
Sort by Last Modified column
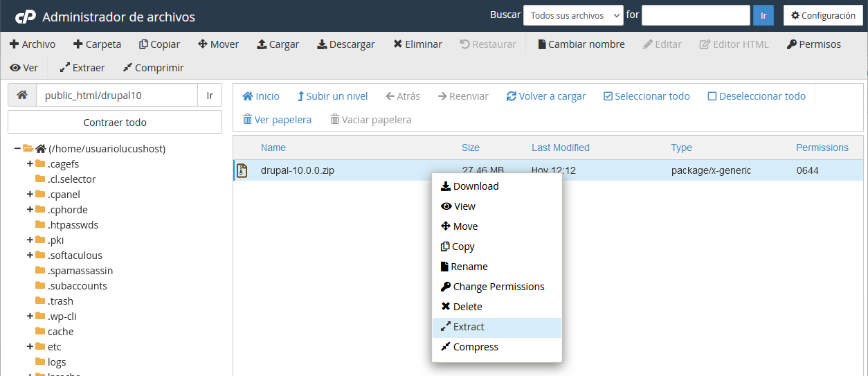pos(561,147)
